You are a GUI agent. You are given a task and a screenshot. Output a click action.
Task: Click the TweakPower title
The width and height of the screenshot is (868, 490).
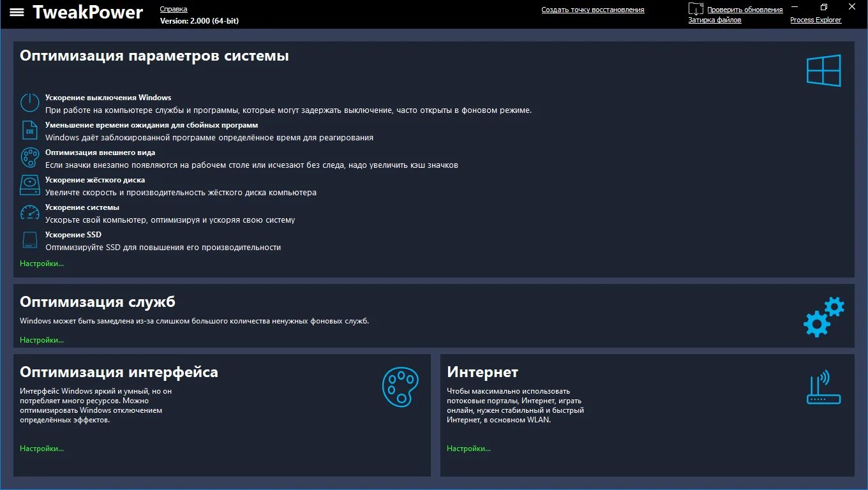click(88, 12)
